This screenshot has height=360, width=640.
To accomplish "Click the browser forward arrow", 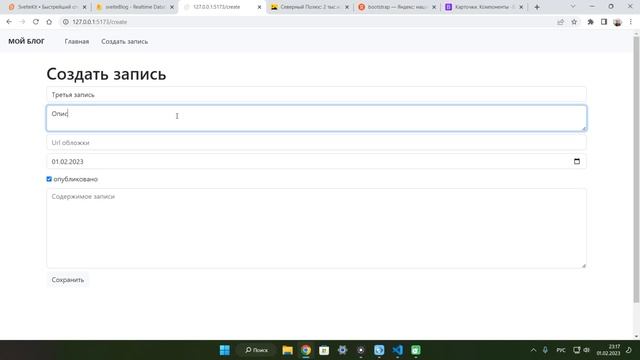I will [x=22, y=22].
